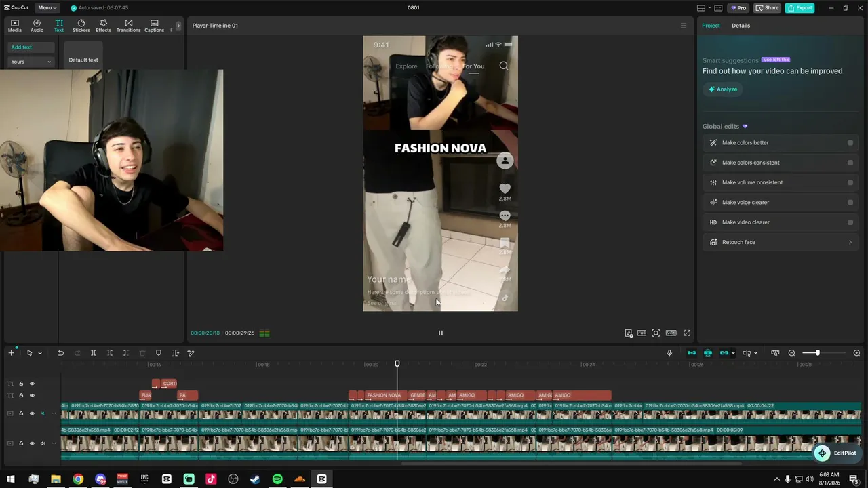The image size is (868, 488).
Task: Zoom out of the timeline
Action: click(791, 353)
